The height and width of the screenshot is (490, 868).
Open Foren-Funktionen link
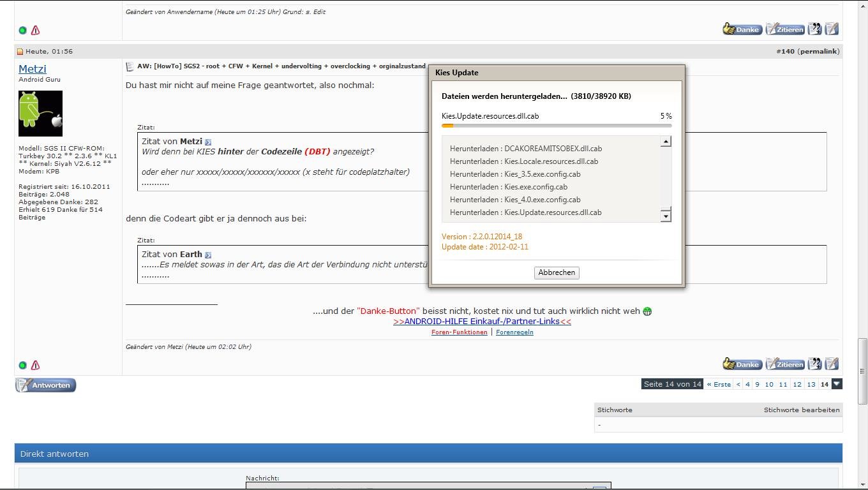pyautogui.click(x=460, y=332)
